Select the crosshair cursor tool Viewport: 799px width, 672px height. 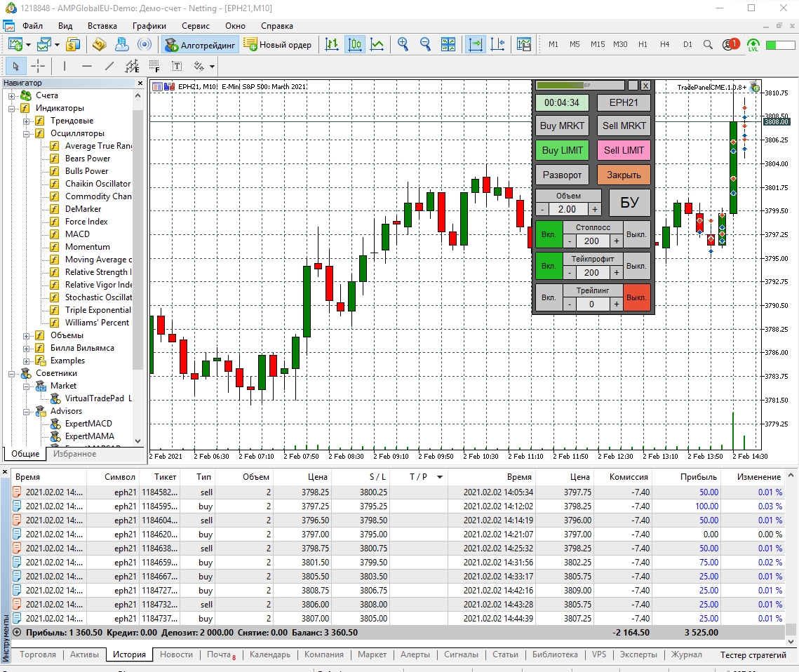click(38, 66)
